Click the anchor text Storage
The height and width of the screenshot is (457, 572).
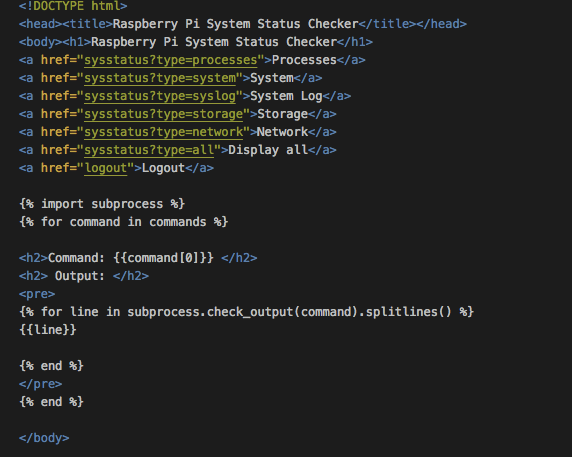[x=283, y=114]
